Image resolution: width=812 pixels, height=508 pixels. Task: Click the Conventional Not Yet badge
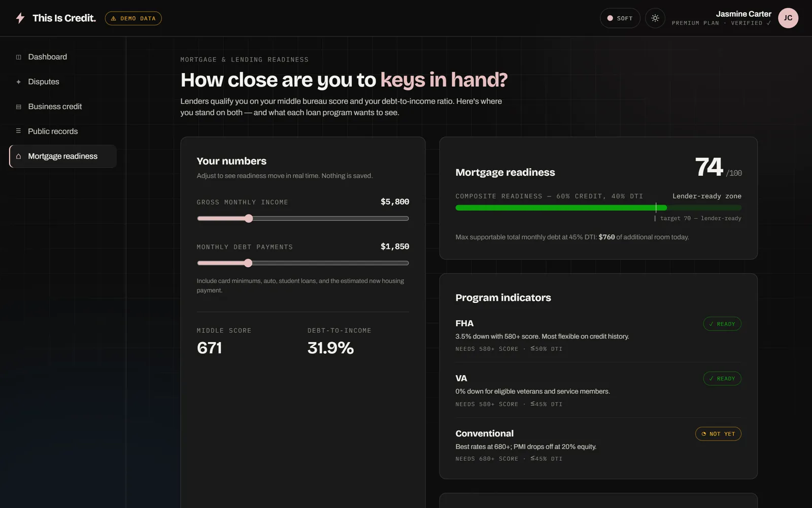718,434
